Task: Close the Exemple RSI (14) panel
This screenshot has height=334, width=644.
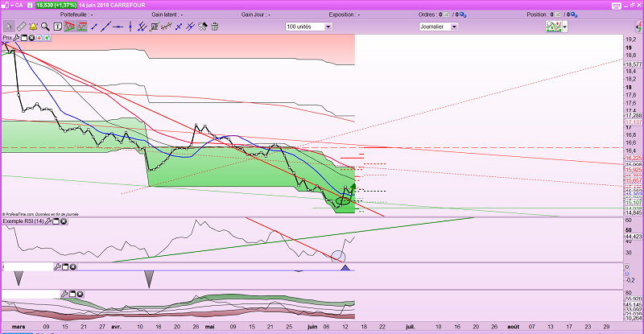Action: [64, 221]
